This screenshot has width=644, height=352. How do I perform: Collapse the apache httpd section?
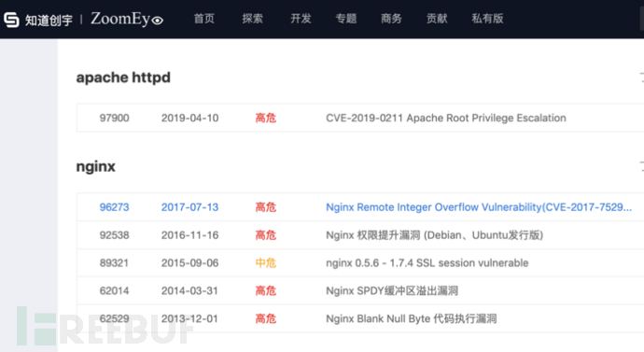click(641, 77)
